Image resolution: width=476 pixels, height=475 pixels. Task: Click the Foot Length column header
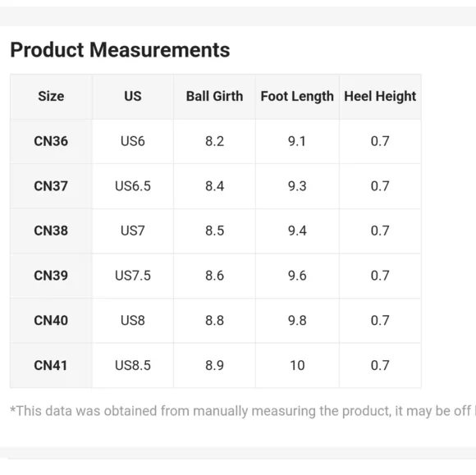[x=297, y=97]
